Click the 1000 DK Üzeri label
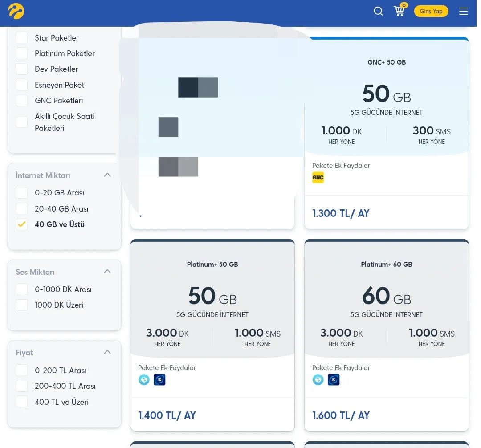This screenshot has width=481, height=448. pyautogui.click(x=59, y=305)
